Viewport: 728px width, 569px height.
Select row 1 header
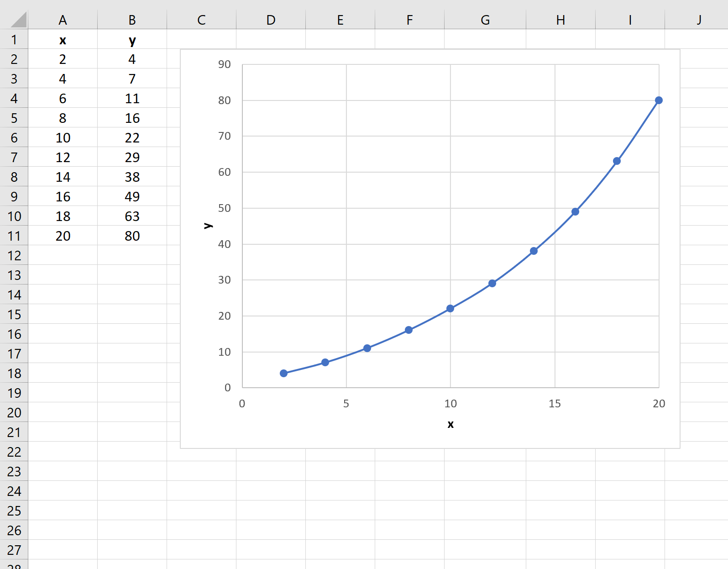pos(14,39)
